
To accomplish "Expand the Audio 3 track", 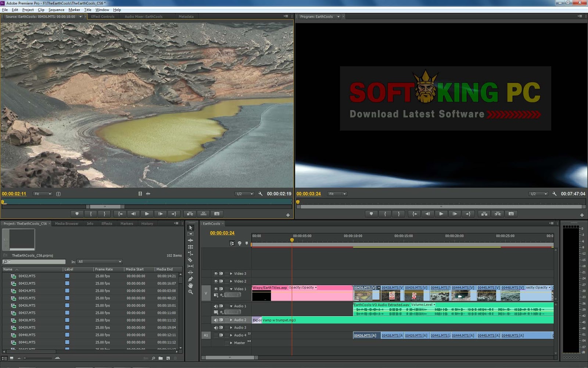I will 231,328.
